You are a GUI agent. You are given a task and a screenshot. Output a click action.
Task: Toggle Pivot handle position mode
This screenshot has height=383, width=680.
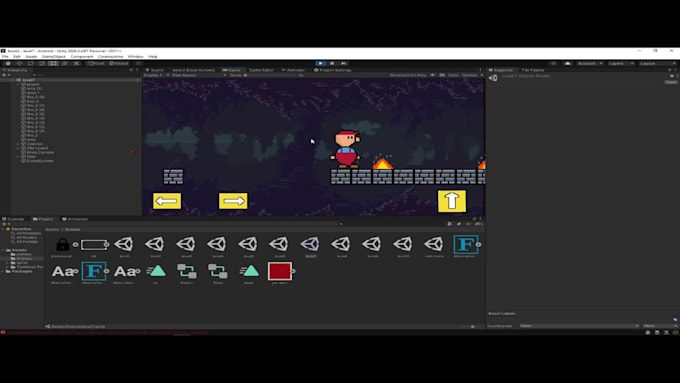(96, 63)
